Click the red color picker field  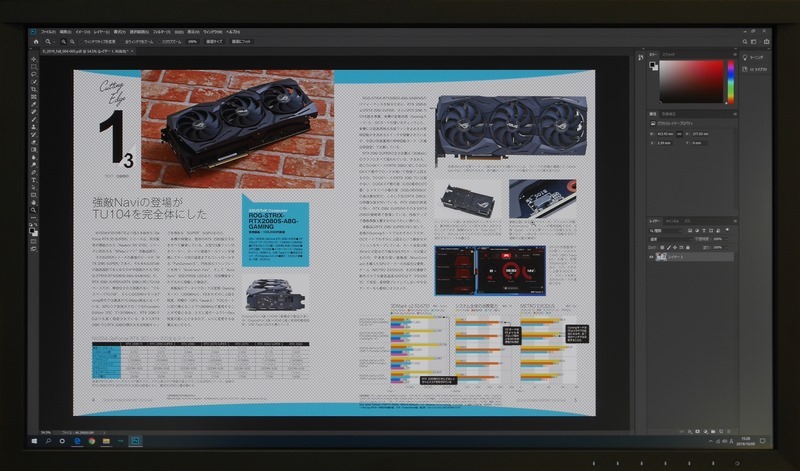coord(691,82)
